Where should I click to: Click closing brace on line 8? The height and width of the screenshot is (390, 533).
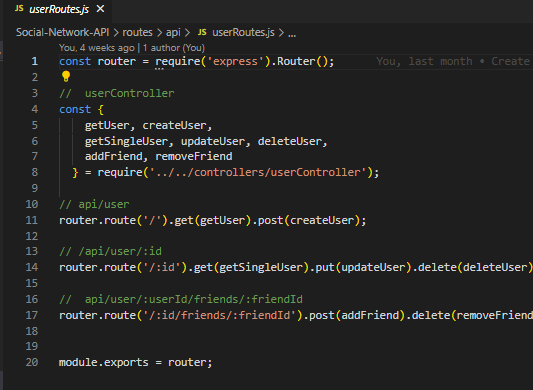(75, 173)
